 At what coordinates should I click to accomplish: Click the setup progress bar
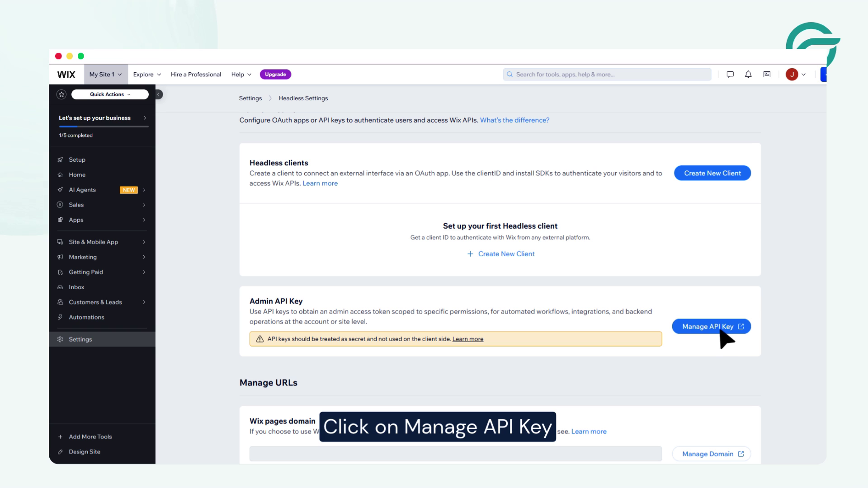coord(104,127)
